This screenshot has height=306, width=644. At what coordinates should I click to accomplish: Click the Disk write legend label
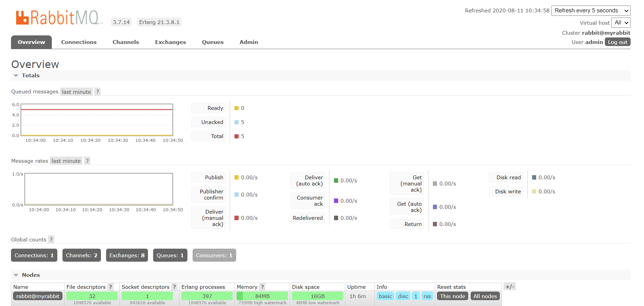[x=506, y=192]
